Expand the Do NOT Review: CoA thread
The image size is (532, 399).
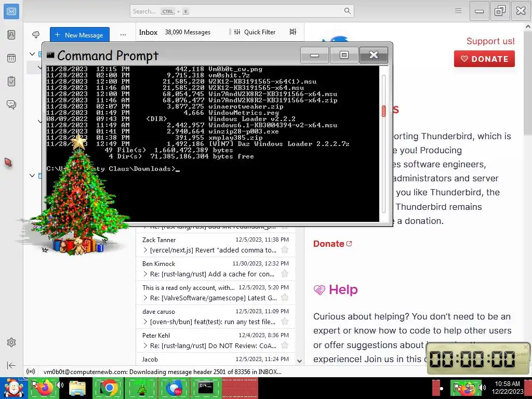(145, 345)
